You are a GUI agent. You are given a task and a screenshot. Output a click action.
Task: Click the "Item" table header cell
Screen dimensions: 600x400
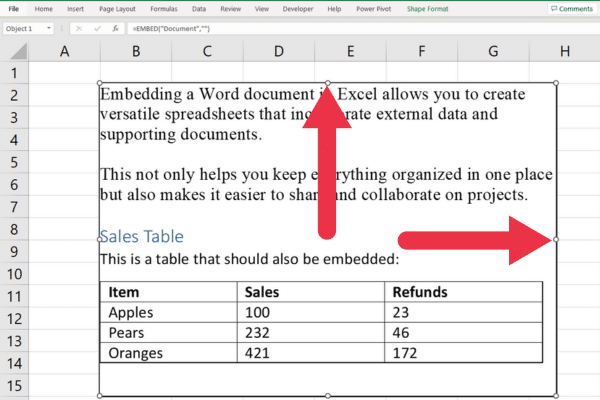coord(169,292)
